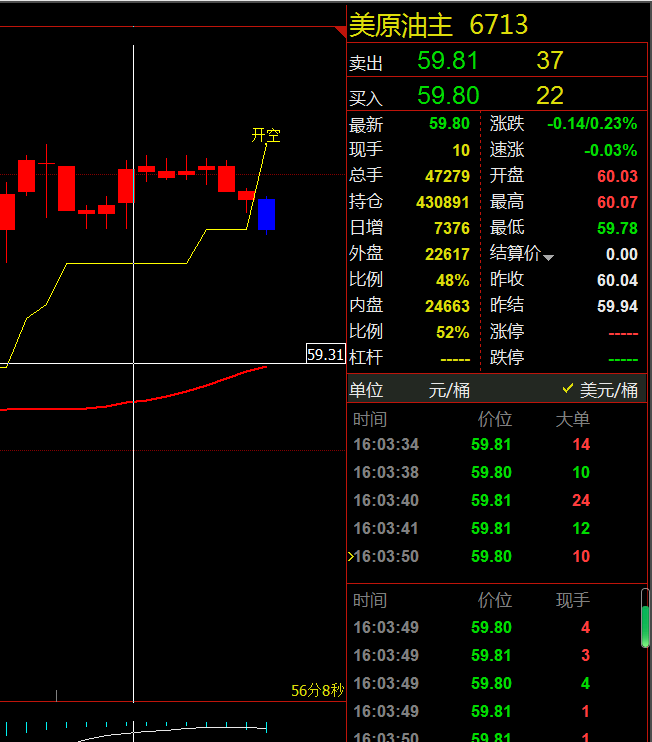This screenshot has height=742, width=652.
Task: Click the 日增 value 7376
Action: pyautogui.click(x=452, y=228)
